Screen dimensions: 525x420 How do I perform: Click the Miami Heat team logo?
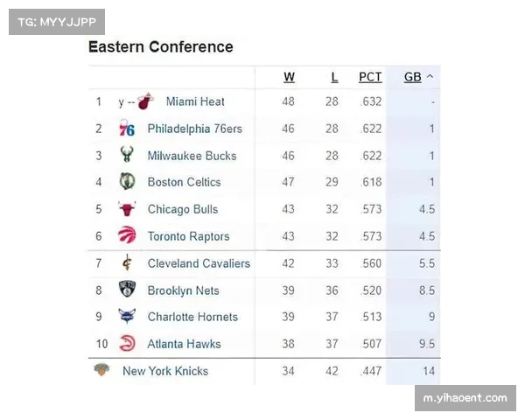[x=145, y=102]
